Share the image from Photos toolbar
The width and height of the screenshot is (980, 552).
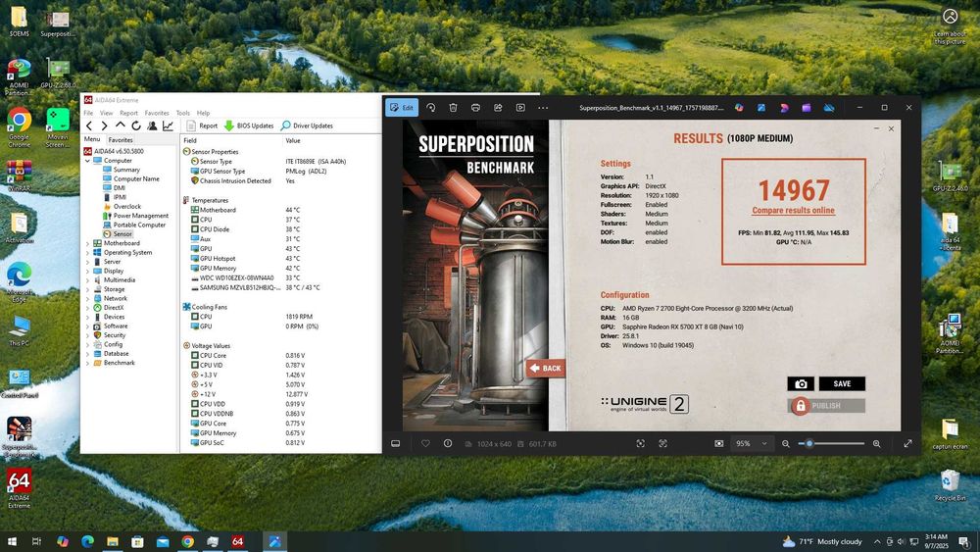pyautogui.click(x=498, y=108)
